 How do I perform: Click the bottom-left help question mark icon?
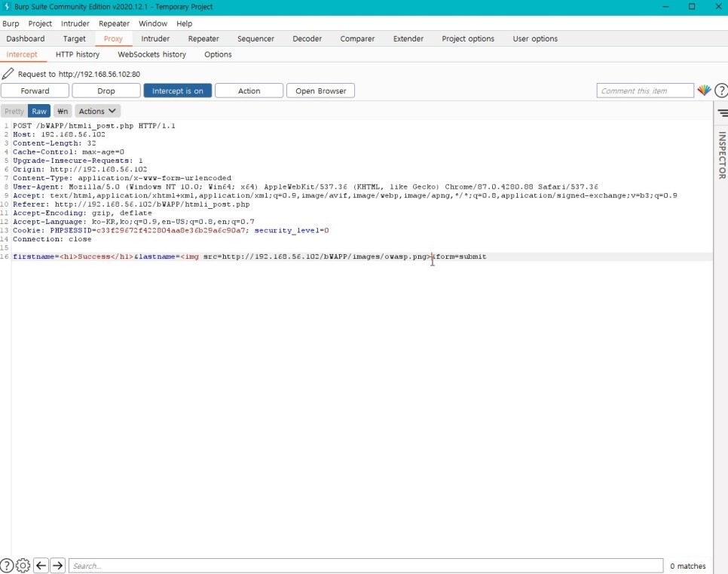(7, 565)
